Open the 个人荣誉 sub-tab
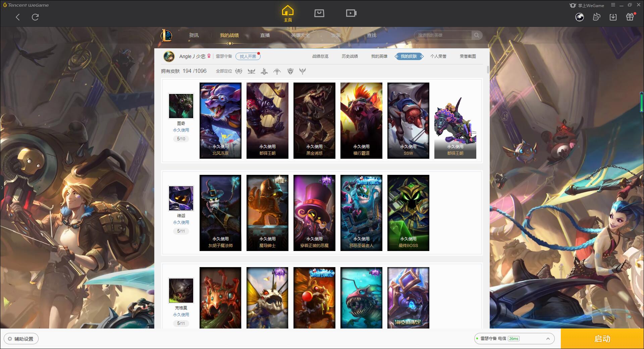 point(438,56)
